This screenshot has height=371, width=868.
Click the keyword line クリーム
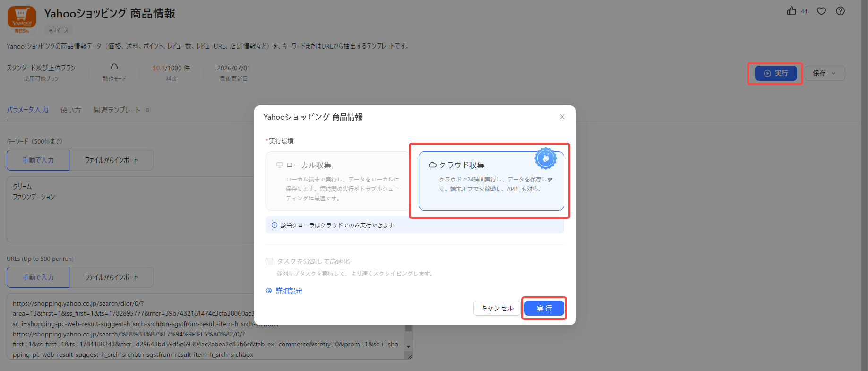[x=22, y=186]
